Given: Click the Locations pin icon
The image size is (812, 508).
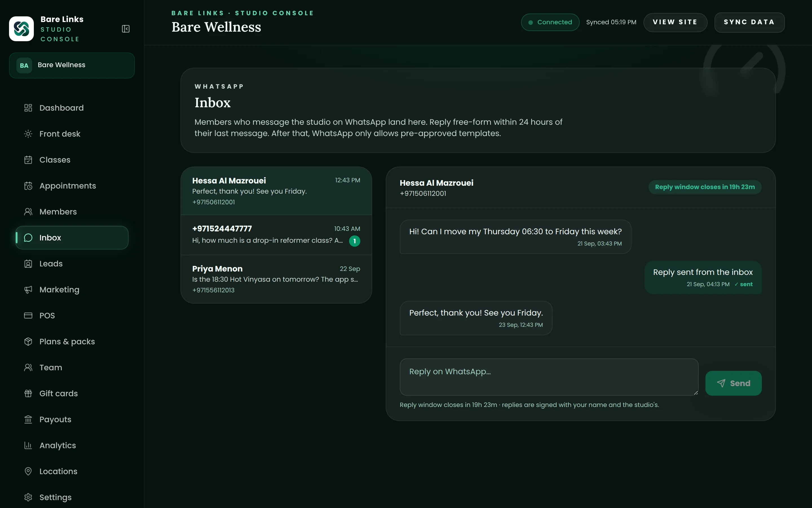Looking at the screenshot, I should [28, 471].
